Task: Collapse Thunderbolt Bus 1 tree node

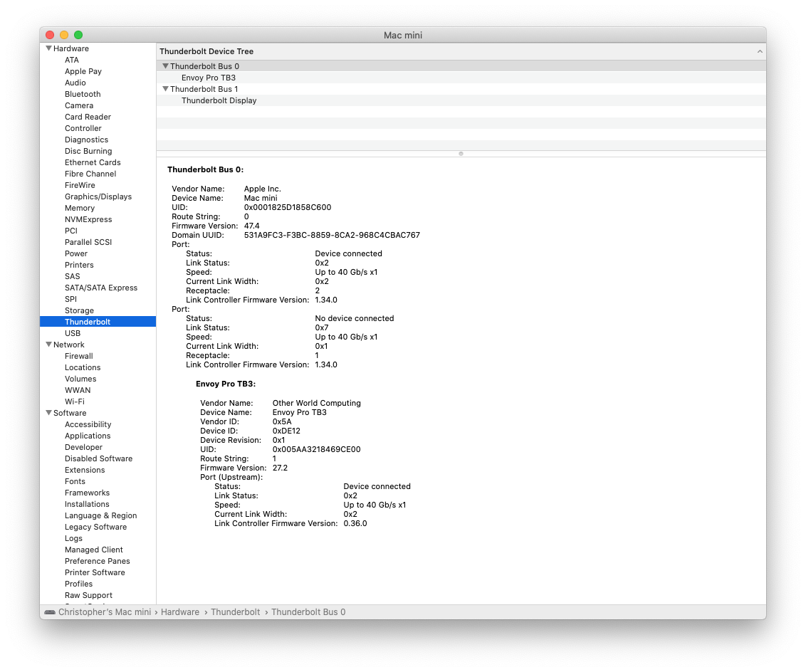Action: pos(165,89)
